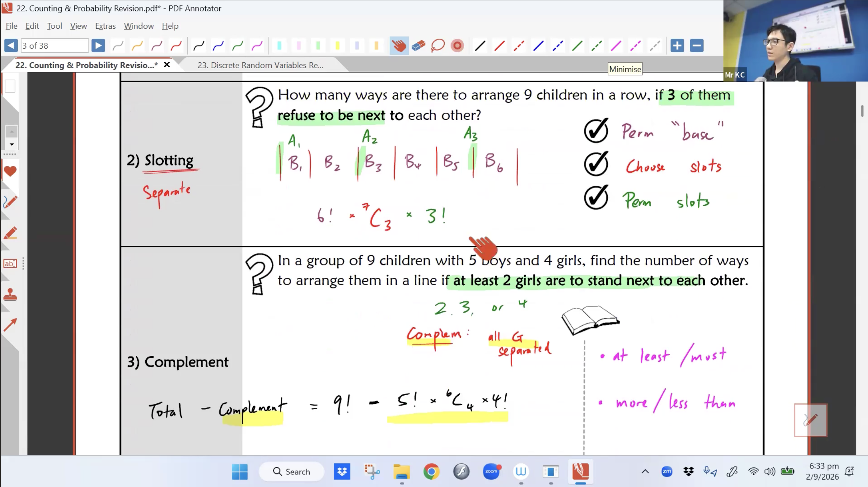Select the sidebar text box tool

pyautogui.click(x=10, y=263)
